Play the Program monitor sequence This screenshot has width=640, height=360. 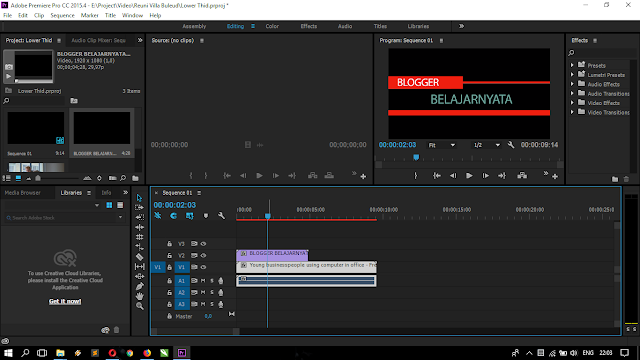[x=469, y=176]
